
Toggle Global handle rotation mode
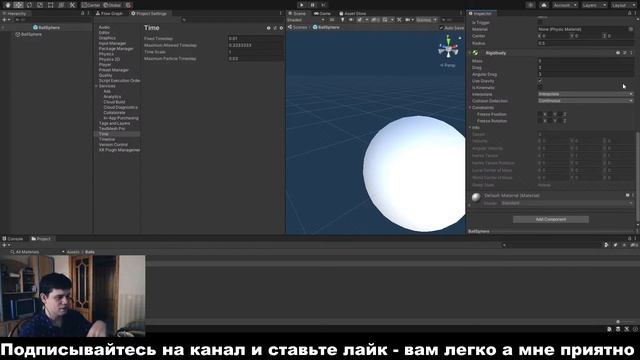click(111, 5)
